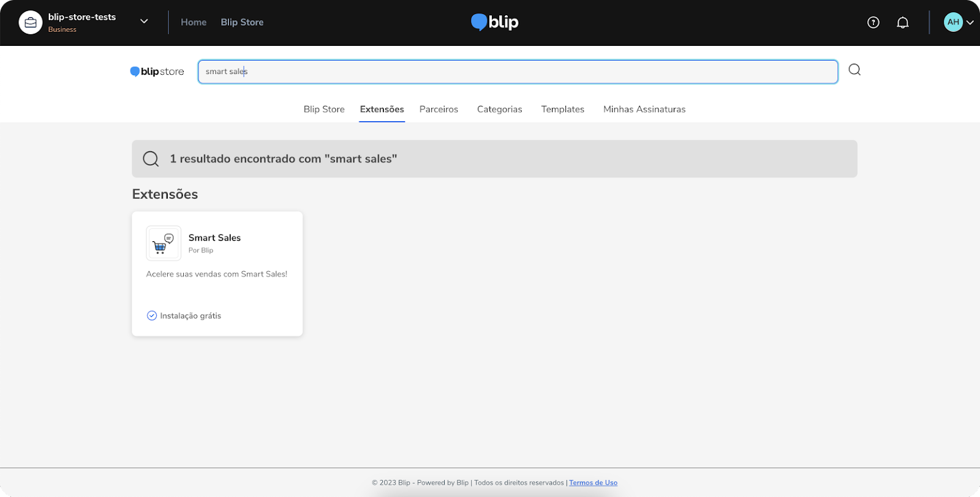Focus the smart sales search field
Image resolution: width=980 pixels, height=497 pixels.
[x=518, y=72]
